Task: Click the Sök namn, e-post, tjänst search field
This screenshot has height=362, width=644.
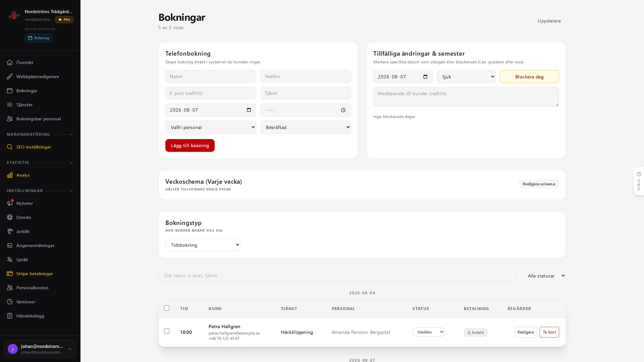Action: pyautogui.click(x=337, y=276)
